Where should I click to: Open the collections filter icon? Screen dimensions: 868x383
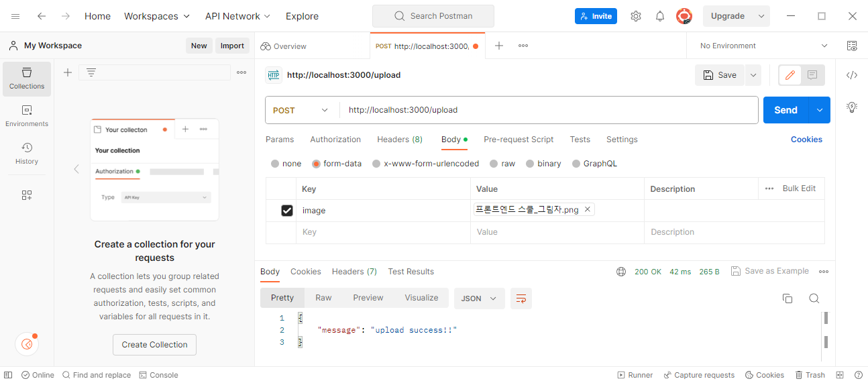91,72
